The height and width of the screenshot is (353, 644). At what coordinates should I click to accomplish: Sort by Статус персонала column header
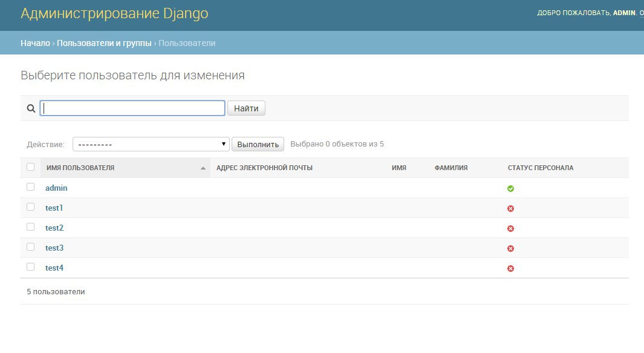point(541,168)
